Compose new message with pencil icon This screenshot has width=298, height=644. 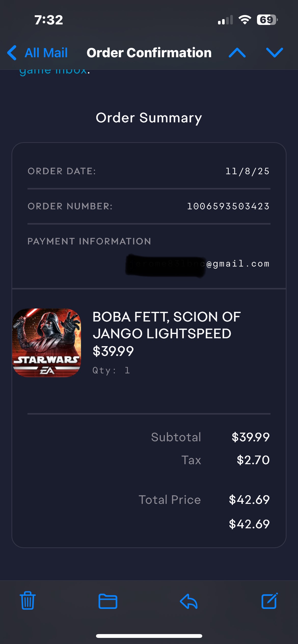pyautogui.click(x=269, y=601)
